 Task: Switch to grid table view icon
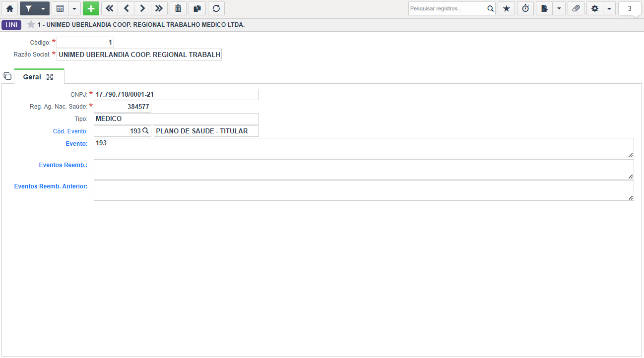pyautogui.click(x=60, y=8)
